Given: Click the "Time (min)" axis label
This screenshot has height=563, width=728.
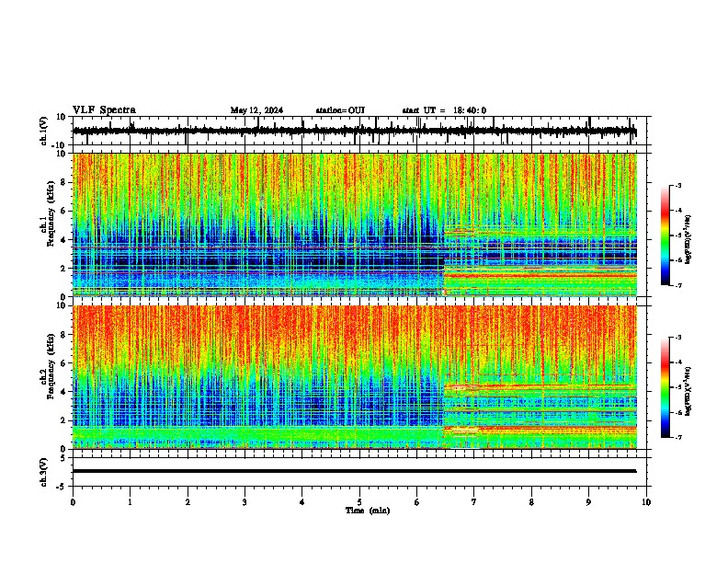Looking at the screenshot, I should pyautogui.click(x=368, y=511).
